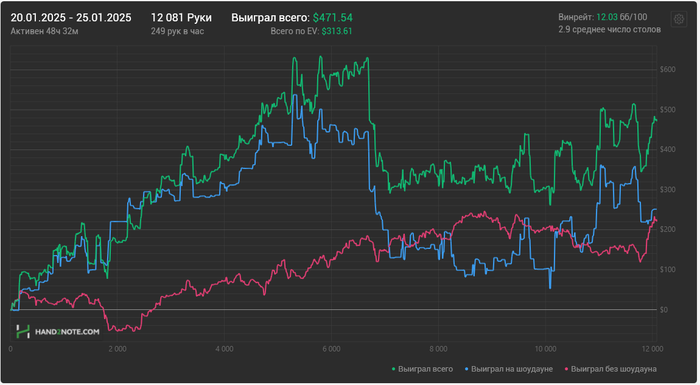Click '2.9 среднее число столов' text

click(x=609, y=29)
